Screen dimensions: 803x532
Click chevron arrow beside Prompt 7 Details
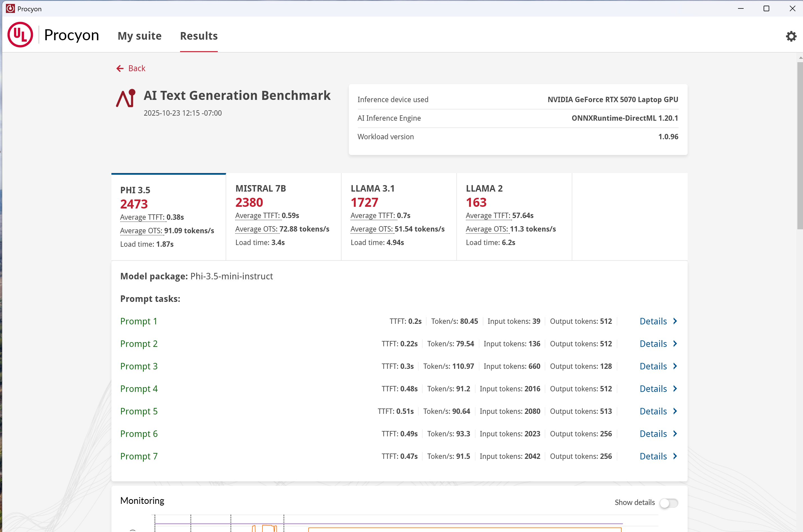[x=675, y=456]
